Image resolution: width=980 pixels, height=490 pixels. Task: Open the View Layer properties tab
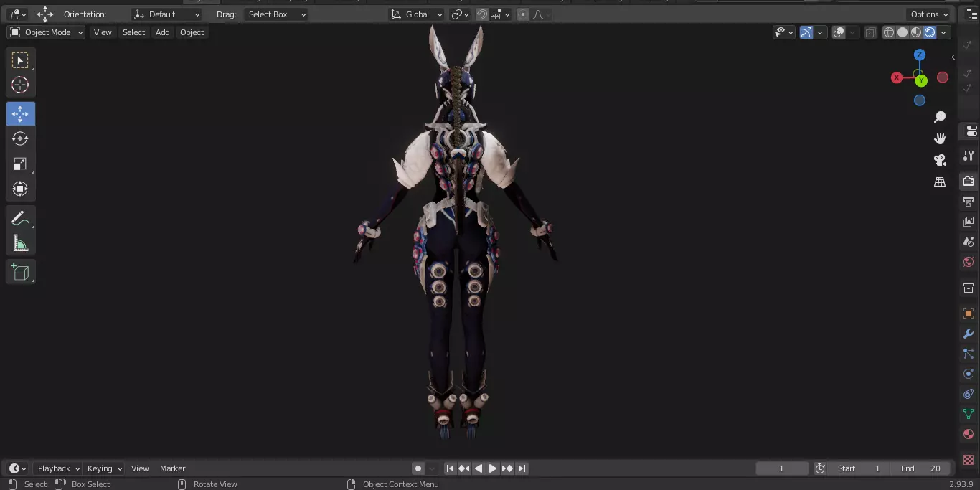[x=969, y=222]
